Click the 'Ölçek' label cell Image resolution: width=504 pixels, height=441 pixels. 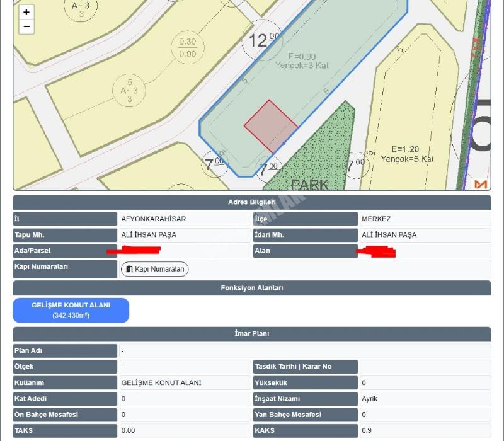65,367
